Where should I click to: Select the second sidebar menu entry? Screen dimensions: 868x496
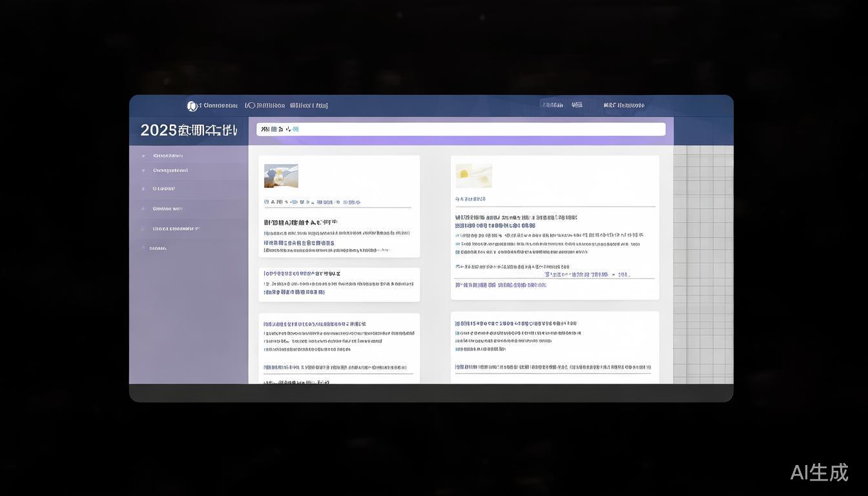point(170,170)
